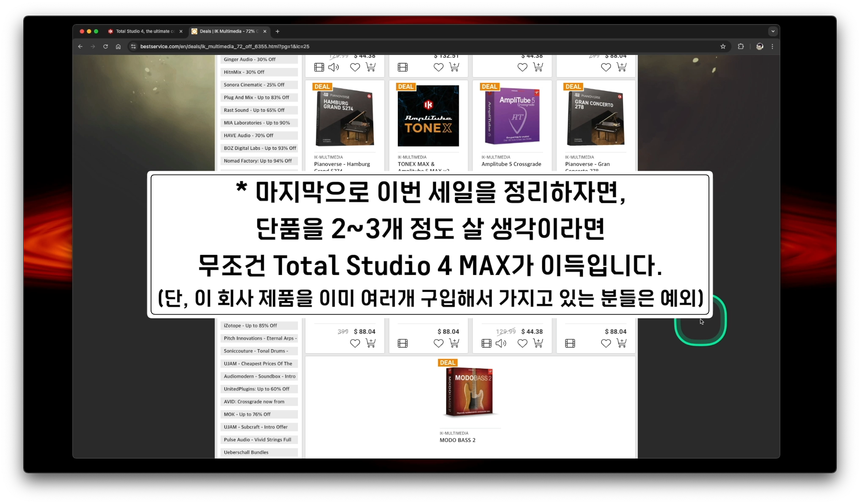
Task: Open the Pianoverse - Hamburg title link
Action: point(342,164)
